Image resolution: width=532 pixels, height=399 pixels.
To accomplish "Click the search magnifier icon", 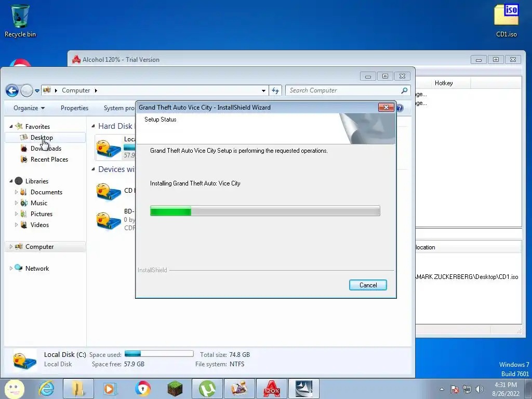I will point(404,90).
